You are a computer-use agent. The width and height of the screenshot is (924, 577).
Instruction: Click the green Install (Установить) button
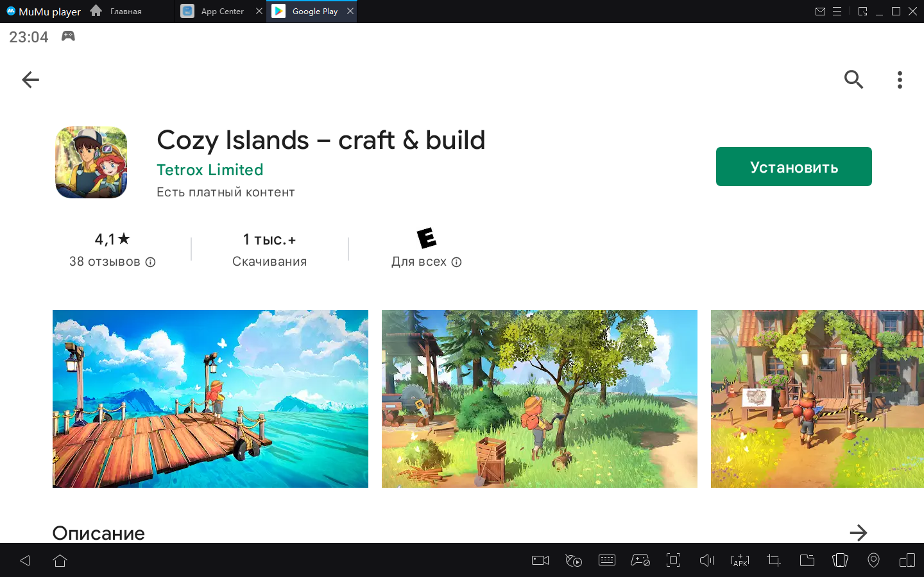pos(793,167)
